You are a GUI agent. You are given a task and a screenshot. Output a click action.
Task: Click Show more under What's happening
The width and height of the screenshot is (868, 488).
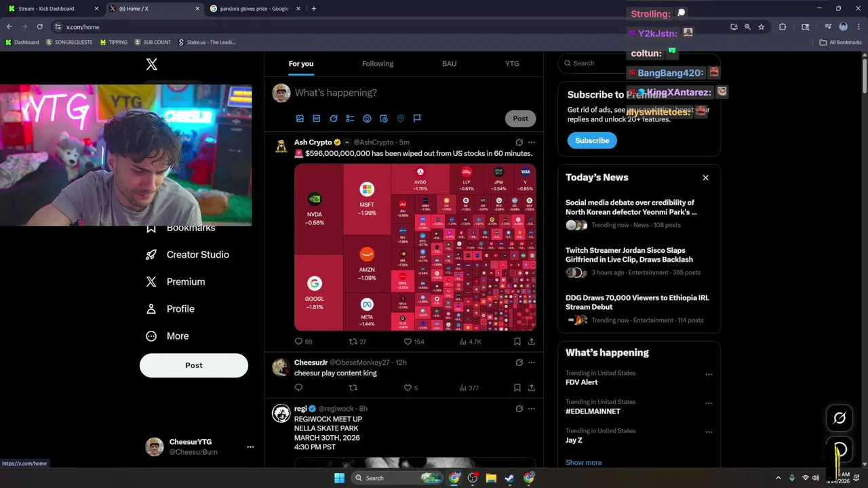click(583, 462)
